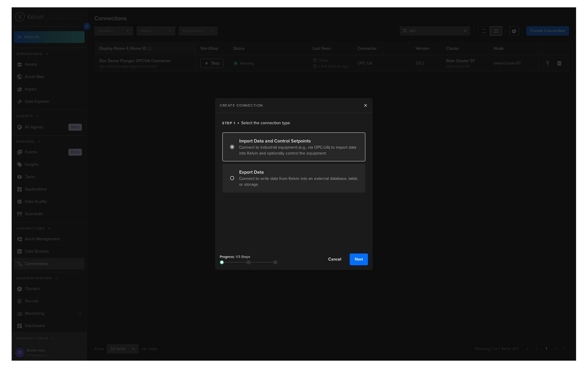
Task: Close the Create Connection dialog
Action: click(365, 105)
